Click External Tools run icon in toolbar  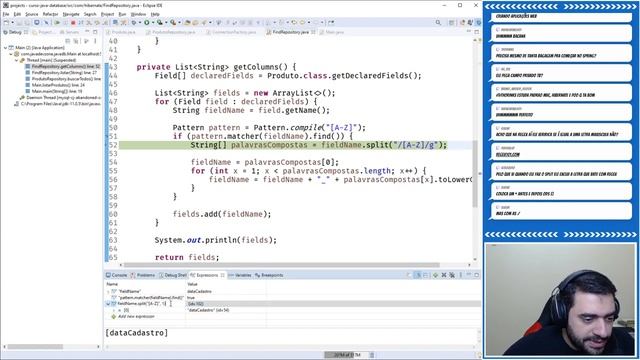[173, 22]
